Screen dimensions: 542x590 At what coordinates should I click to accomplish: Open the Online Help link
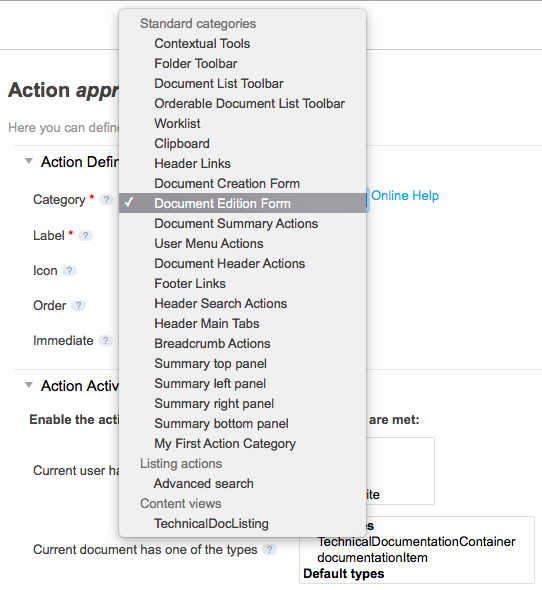[x=405, y=196]
